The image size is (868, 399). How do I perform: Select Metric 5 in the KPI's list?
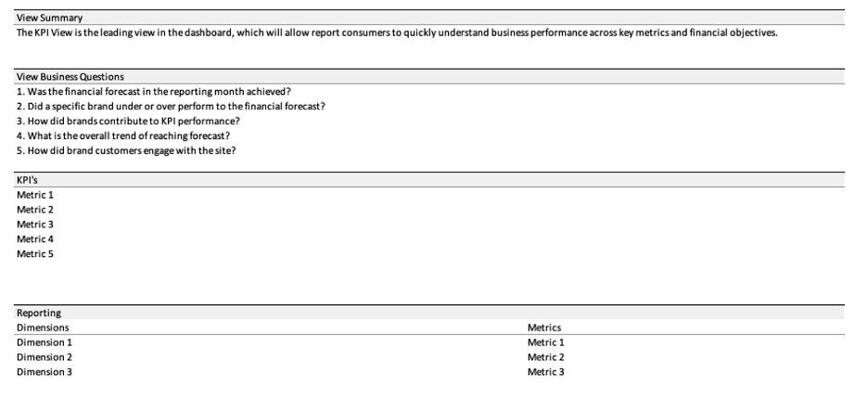(x=35, y=254)
